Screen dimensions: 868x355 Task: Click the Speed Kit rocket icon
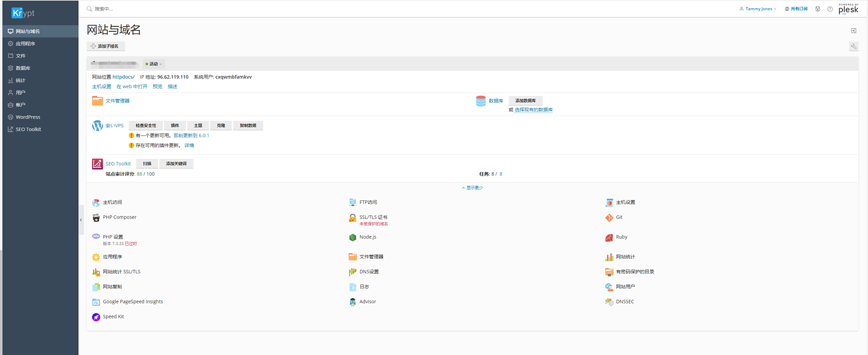click(x=96, y=317)
